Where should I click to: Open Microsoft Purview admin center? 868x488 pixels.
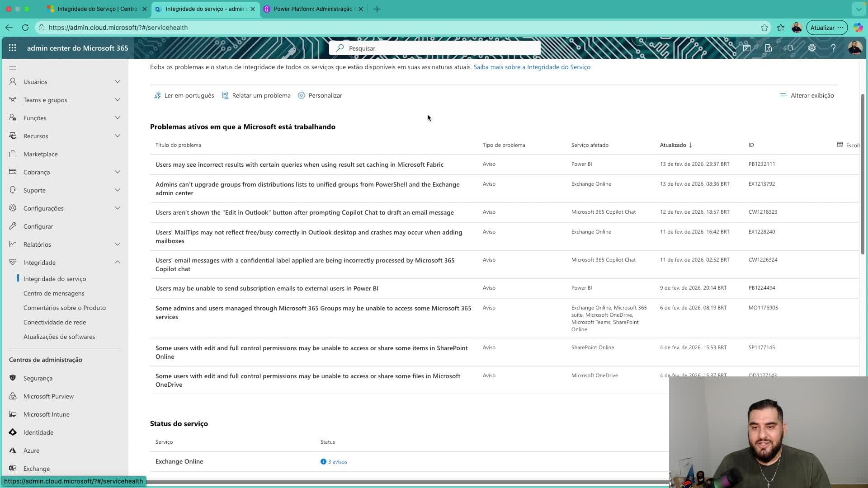pyautogui.click(x=48, y=396)
